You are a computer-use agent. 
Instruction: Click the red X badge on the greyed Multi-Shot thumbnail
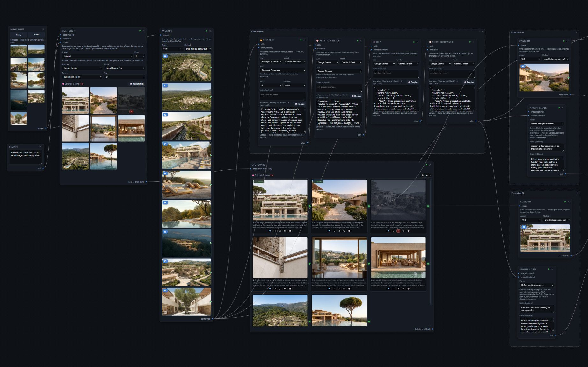[131, 111]
